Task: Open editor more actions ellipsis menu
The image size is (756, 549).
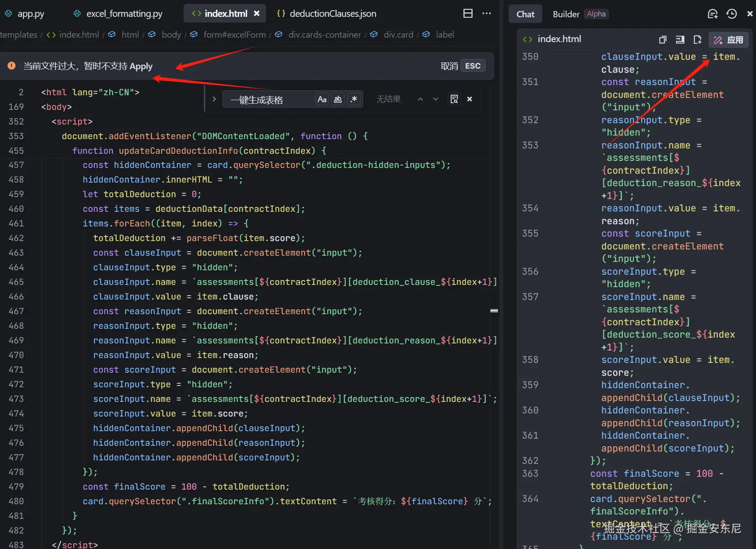Action: pyautogui.click(x=486, y=13)
